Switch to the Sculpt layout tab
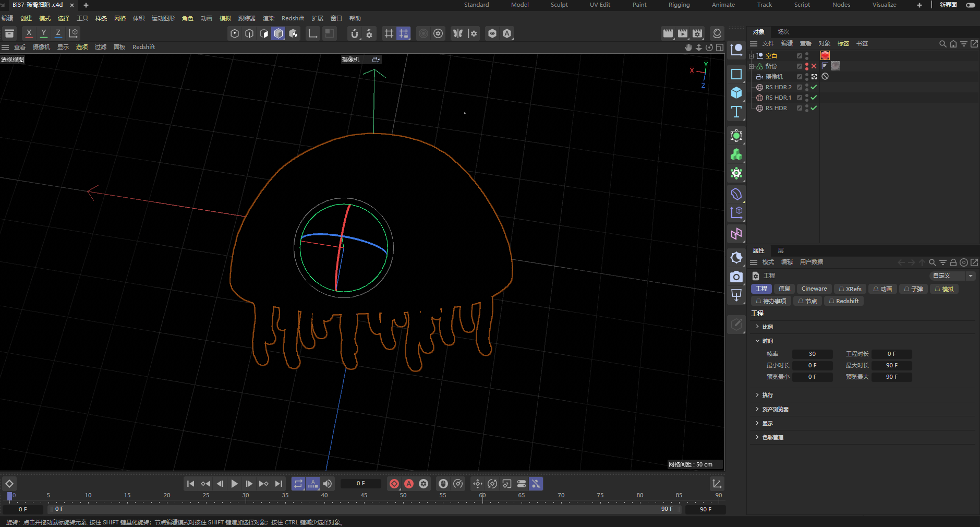The width and height of the screenshot is (980, 527). click(x=559, y=5)
